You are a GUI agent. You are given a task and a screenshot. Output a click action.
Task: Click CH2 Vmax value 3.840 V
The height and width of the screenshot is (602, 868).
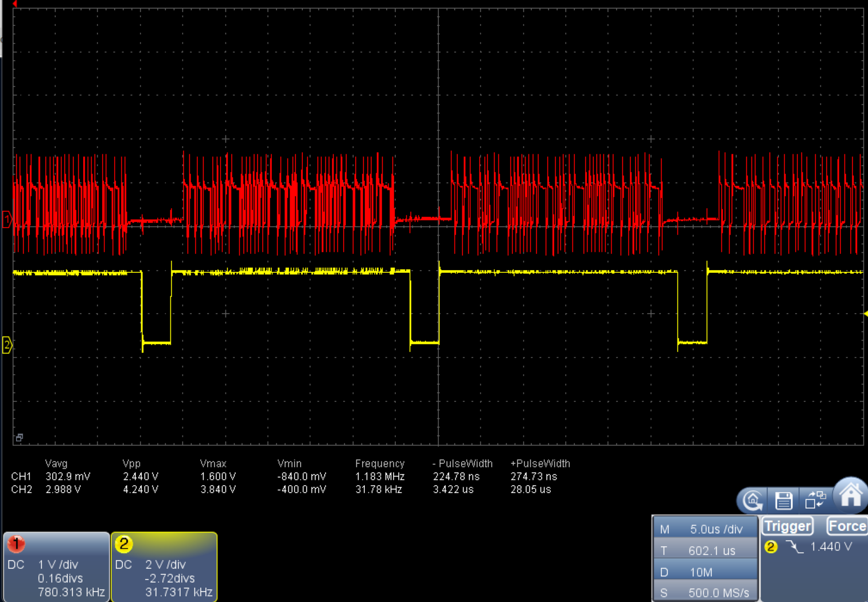point(218,490)
